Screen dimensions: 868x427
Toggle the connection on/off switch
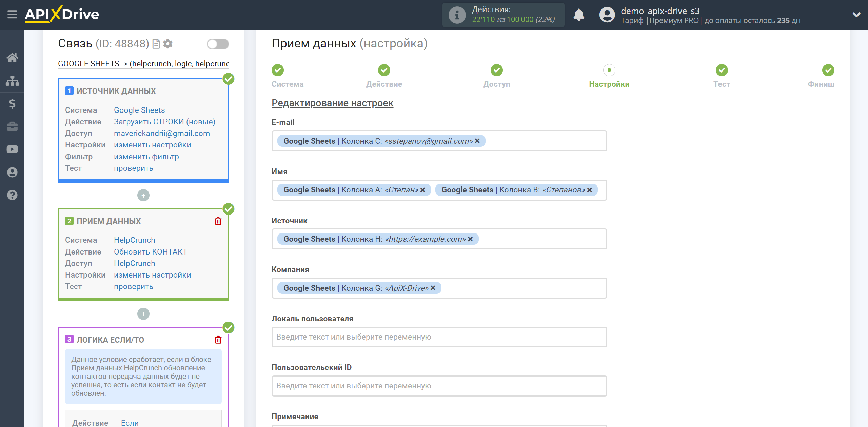(x=218, y=44)
